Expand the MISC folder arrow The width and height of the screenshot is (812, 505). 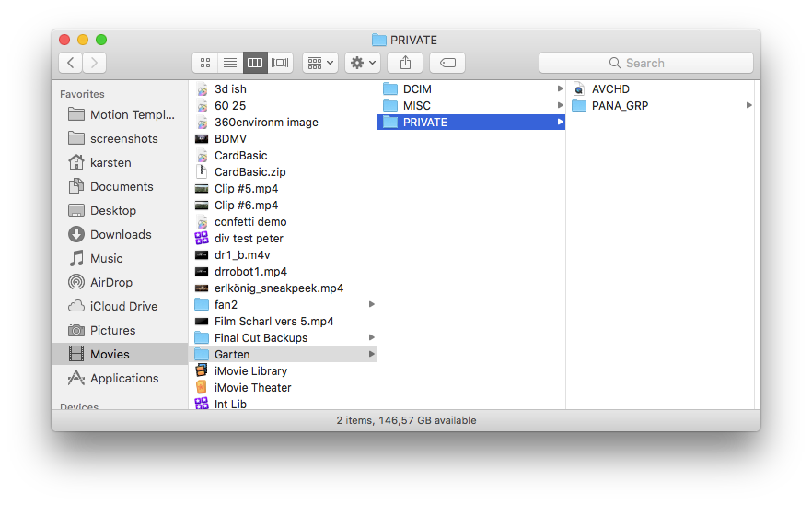pyautogui.click(x=560, y=105)
